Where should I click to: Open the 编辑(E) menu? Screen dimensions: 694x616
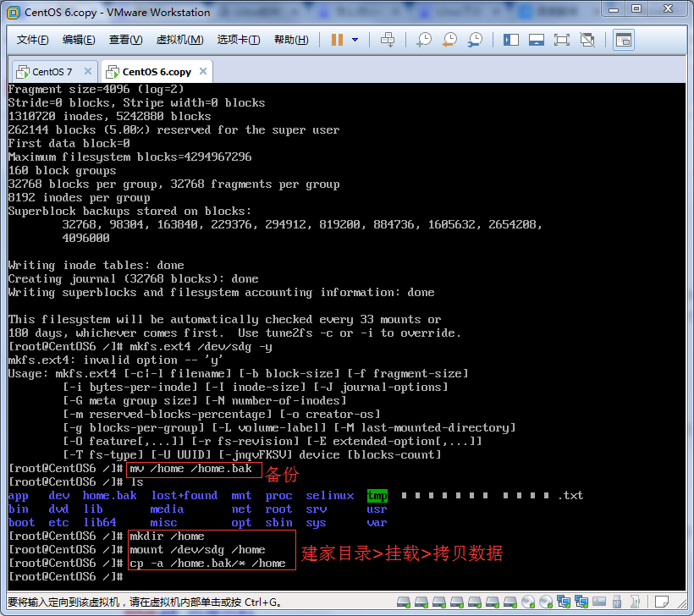tap(79, 40)
